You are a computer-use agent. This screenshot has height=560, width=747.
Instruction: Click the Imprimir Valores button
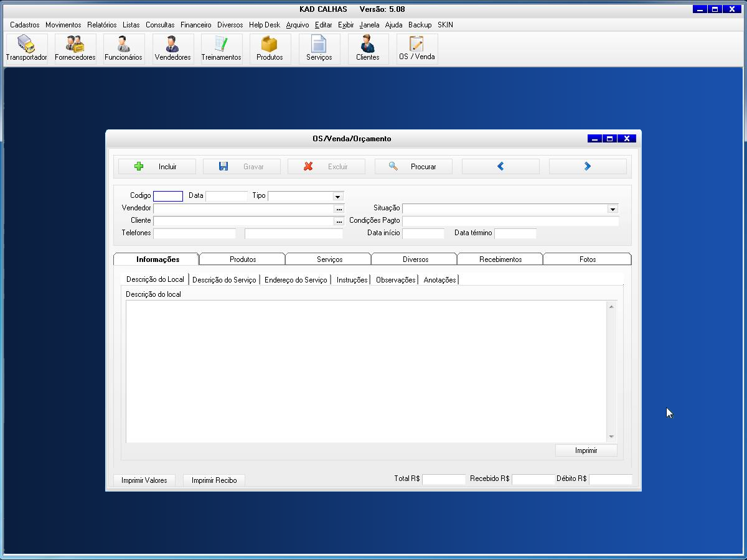point(144,480)
